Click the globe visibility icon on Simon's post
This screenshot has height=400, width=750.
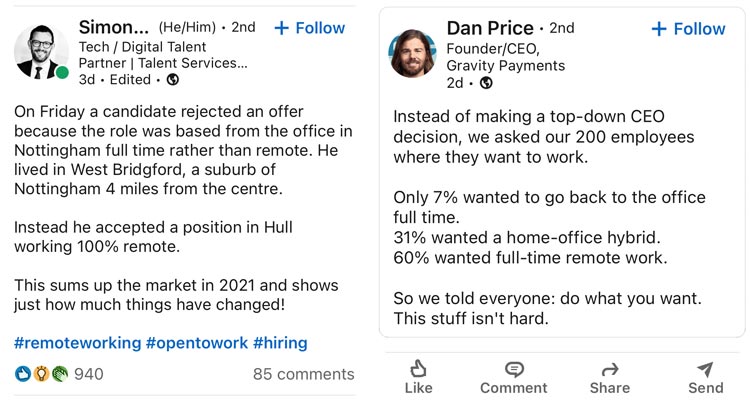click(173, 79)
